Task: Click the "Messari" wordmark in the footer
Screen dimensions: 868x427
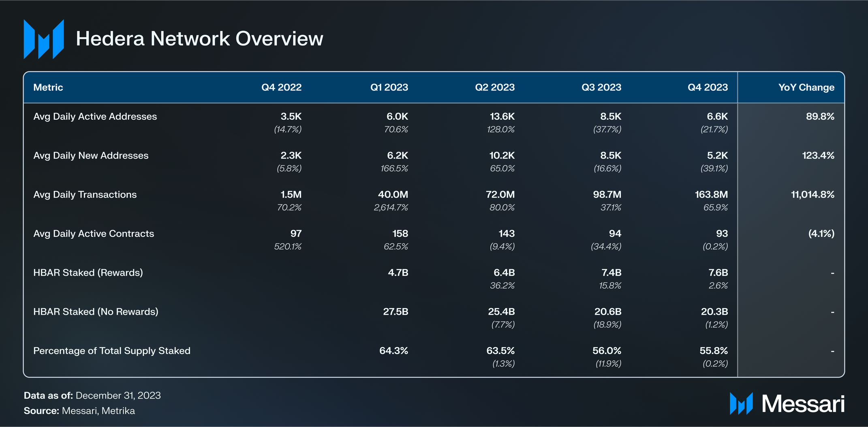Action: (x=803, y=404)
